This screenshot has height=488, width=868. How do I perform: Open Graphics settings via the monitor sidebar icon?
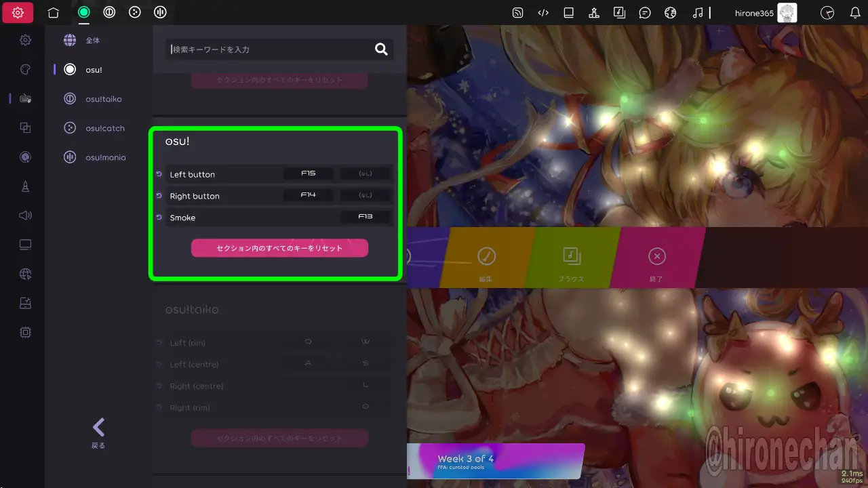[25, 245]
